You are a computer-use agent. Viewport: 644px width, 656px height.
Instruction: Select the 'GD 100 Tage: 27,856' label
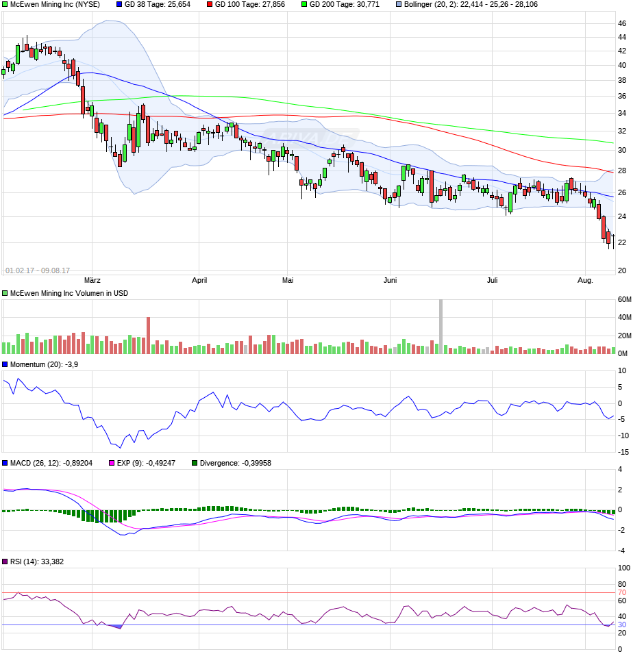250,5
